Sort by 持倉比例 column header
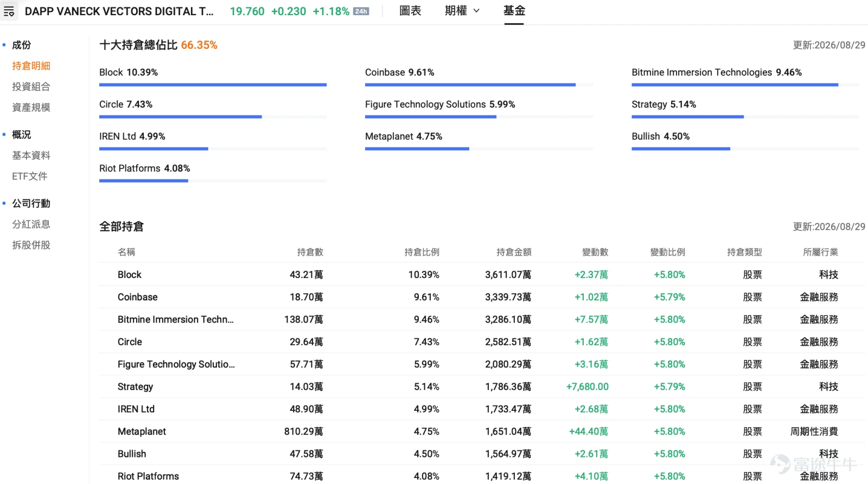Screen dimensions: 868x484 [422, 252]
